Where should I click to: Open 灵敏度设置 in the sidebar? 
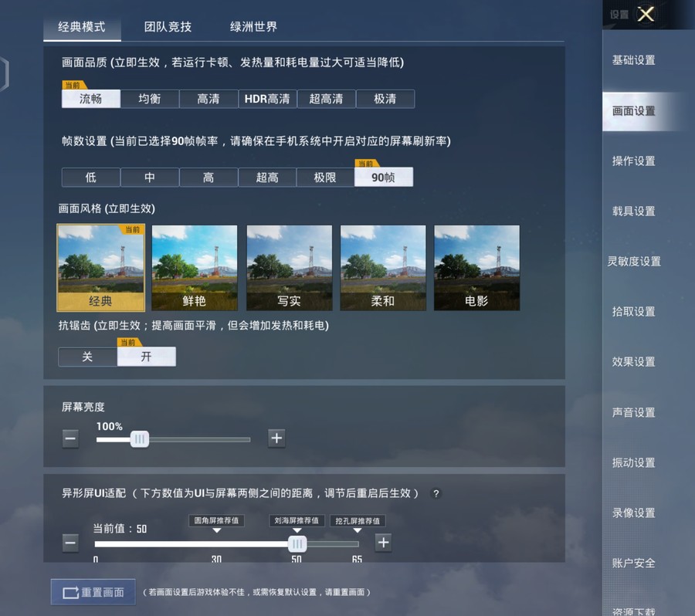point(633,261)
